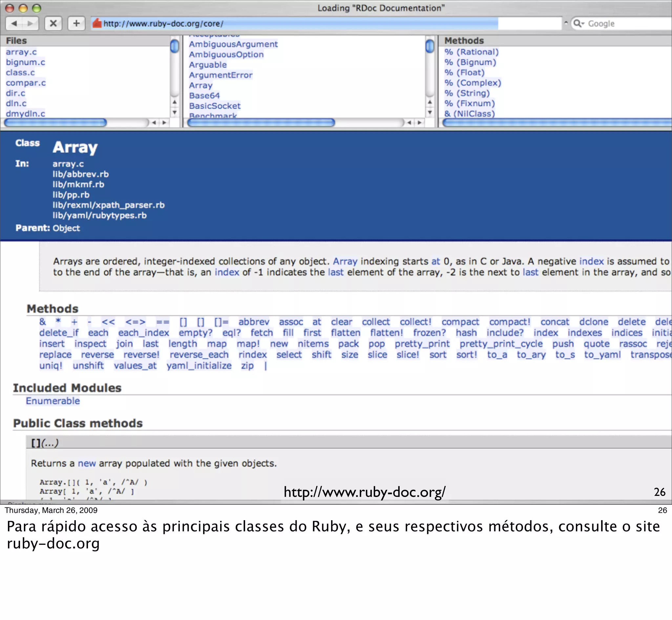
Task: Click the URL address field
Action: pyautogui.click(x=326, y=24)
